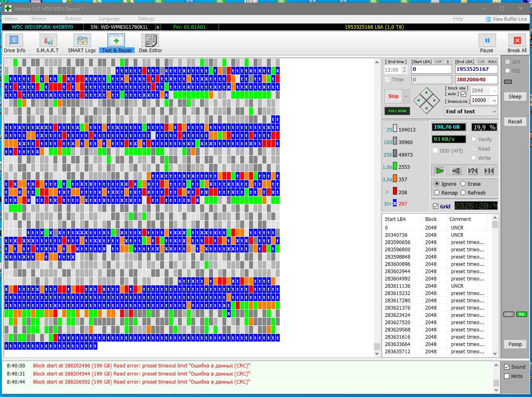Select forward scan direction green arrow

pos(440,171)
